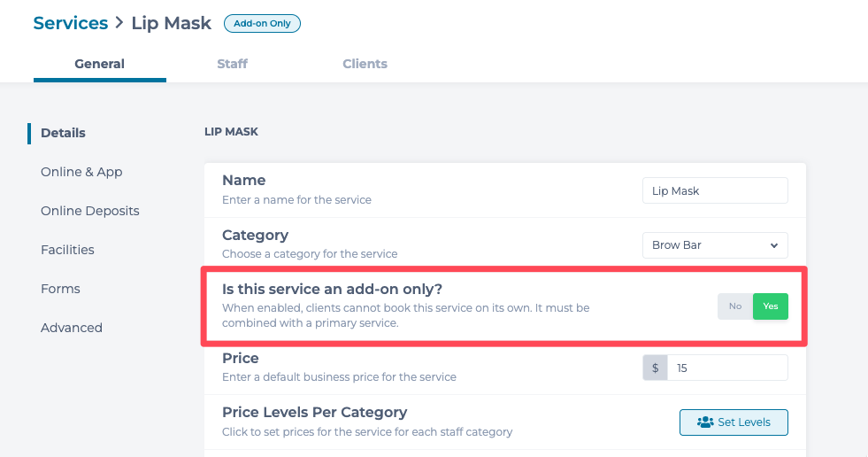This screenshot has height=457, width=868.
Task: Select the General tab
Action: click(99, 64)
